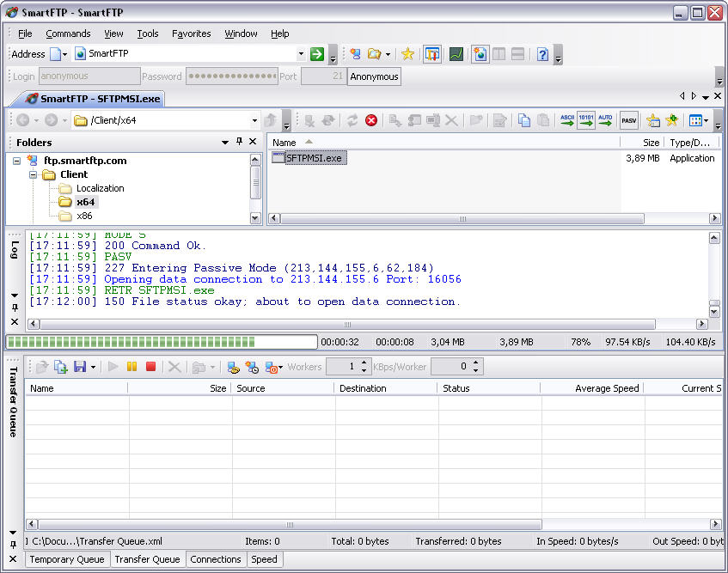The height and width of the screenshot is (573, 728).
Task: Select the SmartFTP - SFTPMSI.exe browser tab
Action: click(x=93, y=99)
